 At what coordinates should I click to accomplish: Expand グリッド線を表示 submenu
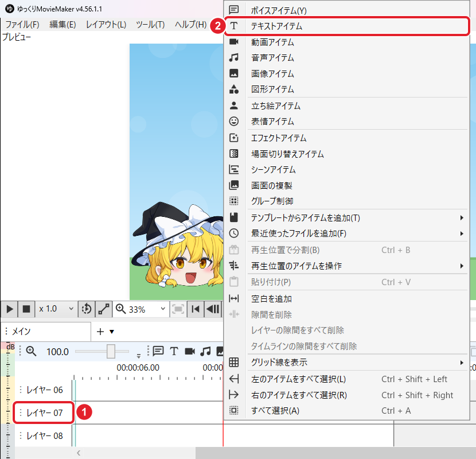coord(346,362)
